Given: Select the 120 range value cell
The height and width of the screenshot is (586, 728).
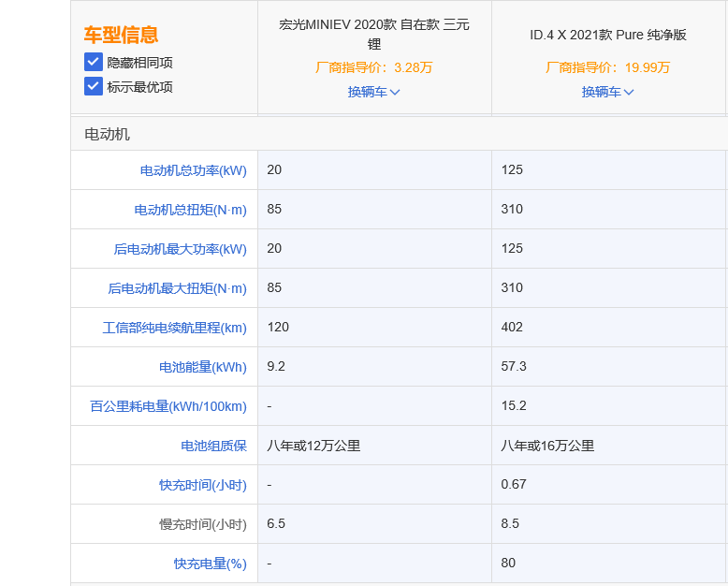Looking at the screenshot, I should (374, 328).
